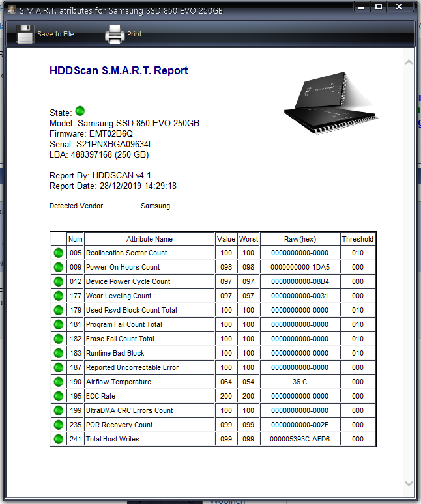Maximize the S.M.A.R.T. attributes window
421x504 pixels.
pyautogui.click(x=379, y=7)
